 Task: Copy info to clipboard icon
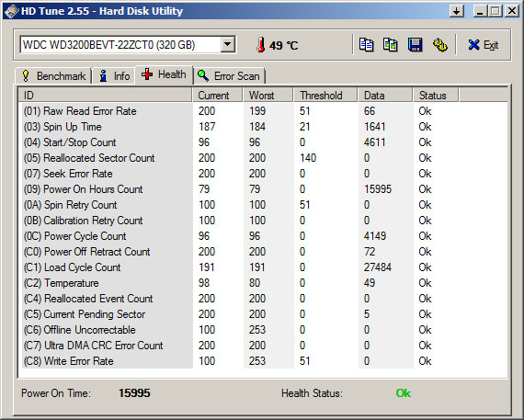[x=366, y=45]
